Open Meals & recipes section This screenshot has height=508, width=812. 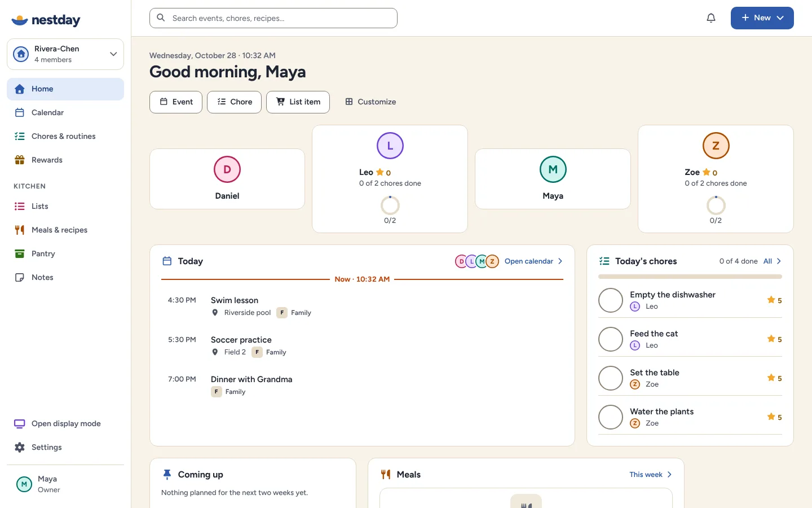65,230
